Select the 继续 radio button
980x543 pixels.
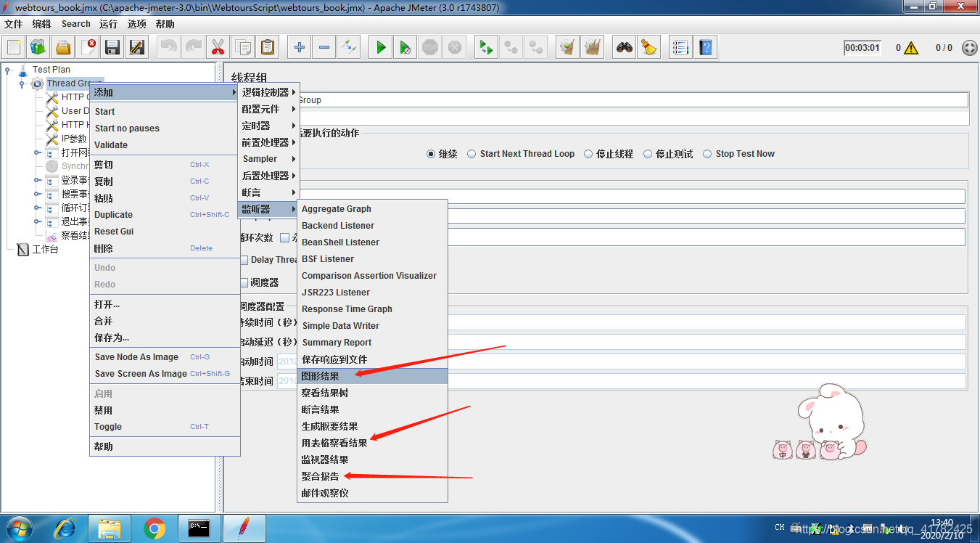[x=431, y=154]
